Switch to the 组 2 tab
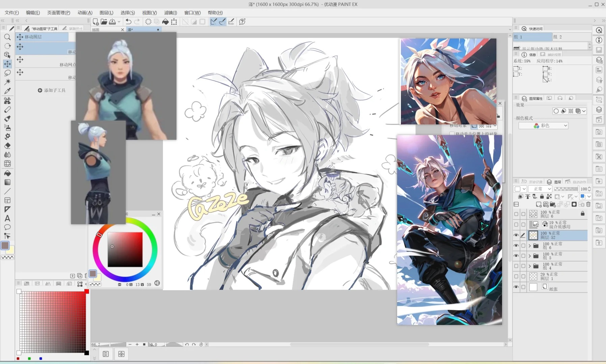Screen dimensions: 606x364 [572, 37]
